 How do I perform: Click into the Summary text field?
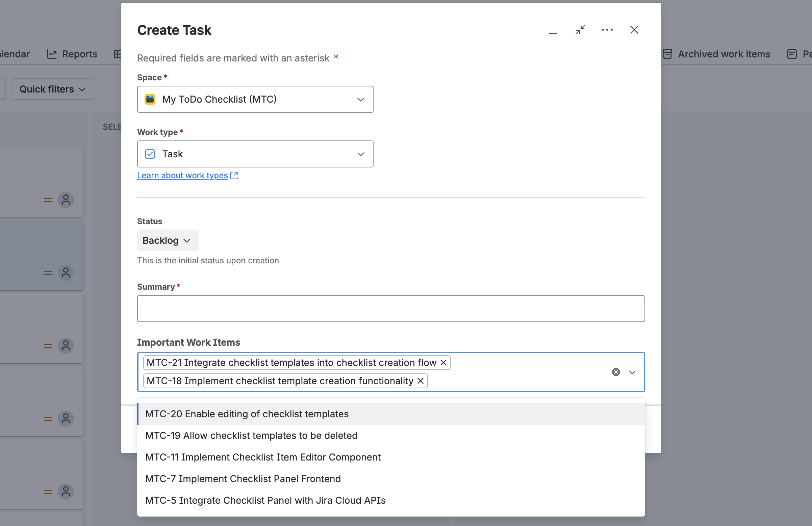point(391,308)
